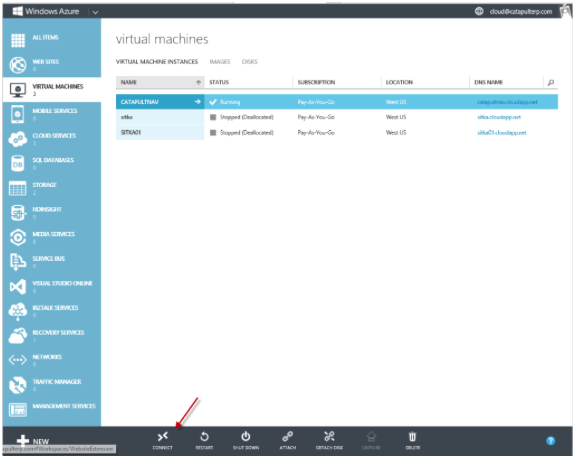Open sitka01.cloudapp.net link
573x457 pixels.
[x=502, y=132]
